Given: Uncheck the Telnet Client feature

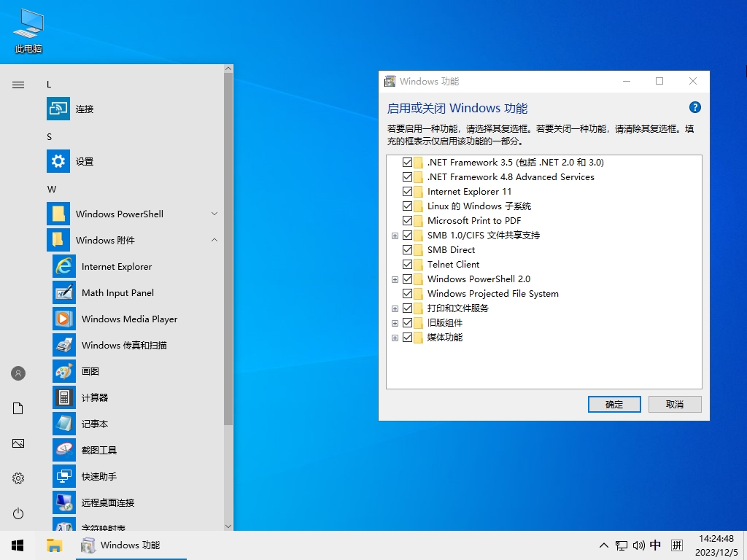Looking at the screenshot, I should pos(407,264).
